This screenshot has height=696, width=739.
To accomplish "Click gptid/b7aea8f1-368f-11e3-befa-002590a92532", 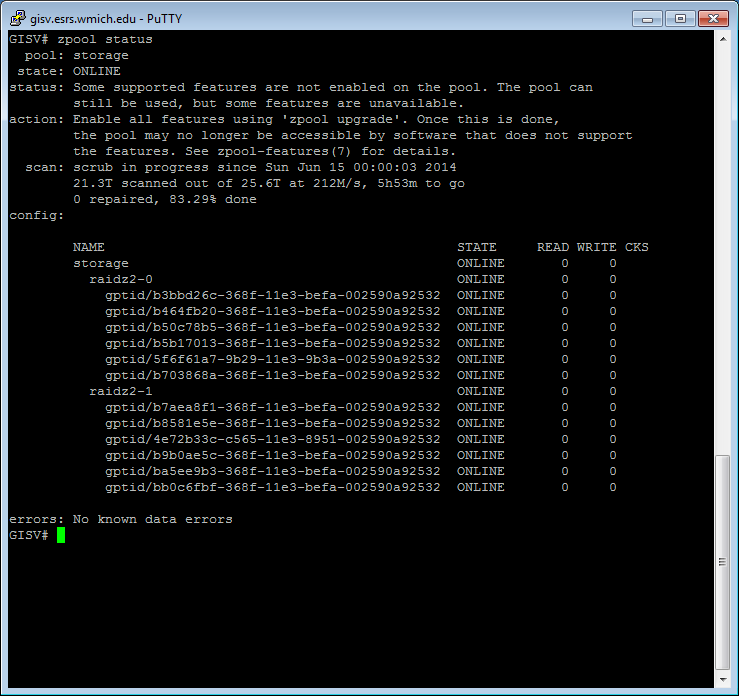I will [x=272, y=408].
